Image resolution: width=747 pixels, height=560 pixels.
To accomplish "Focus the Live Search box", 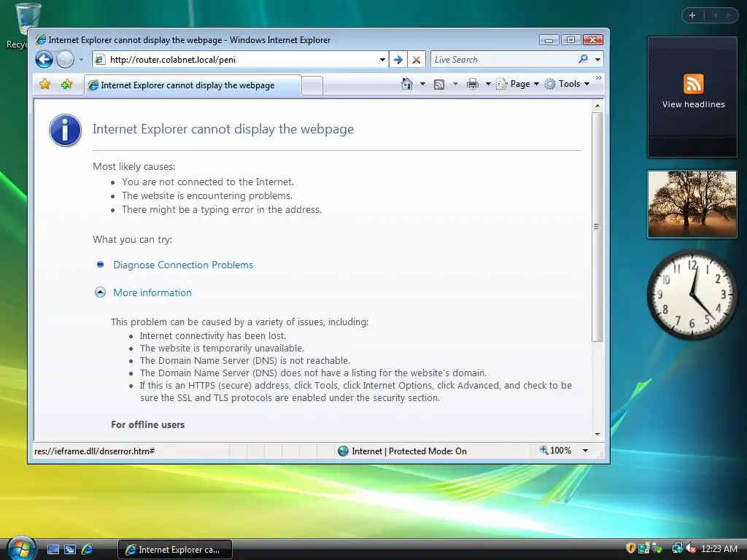I will tap(503, 60).
